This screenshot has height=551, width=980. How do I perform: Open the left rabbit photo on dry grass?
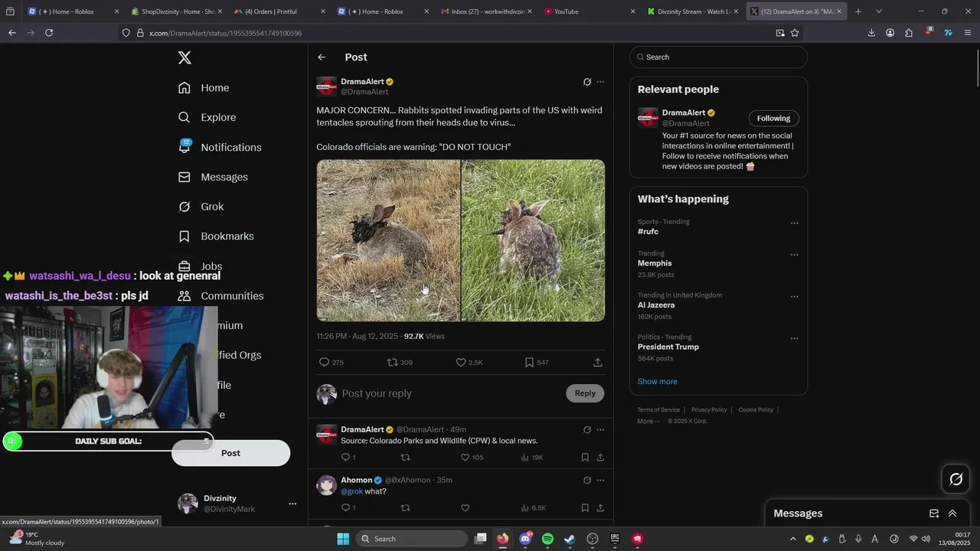point(388,240)
